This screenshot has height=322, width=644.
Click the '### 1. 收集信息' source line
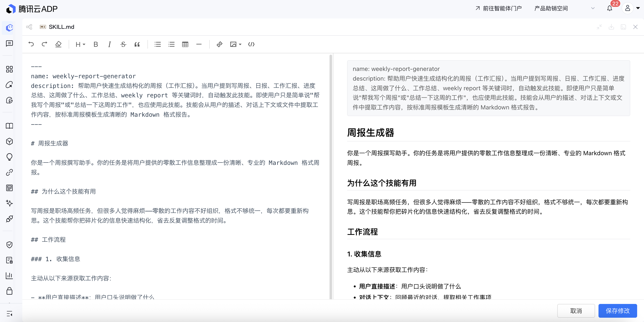click(x=56, y=259)
